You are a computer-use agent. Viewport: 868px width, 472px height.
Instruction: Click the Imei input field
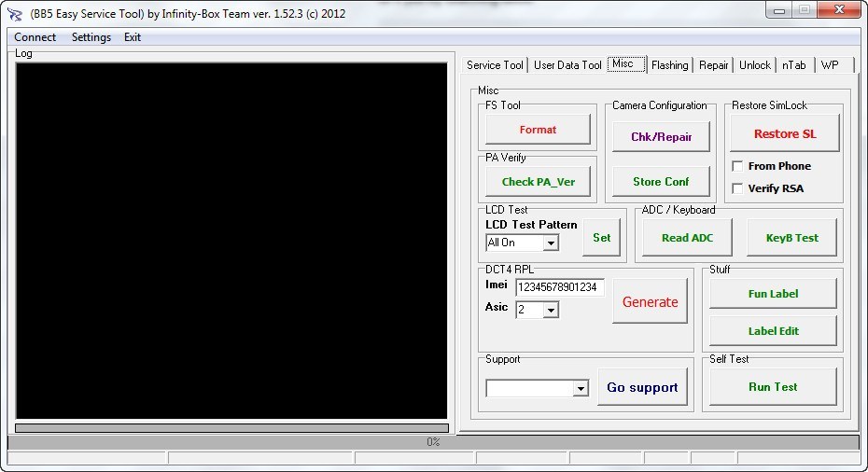point(560,287)
